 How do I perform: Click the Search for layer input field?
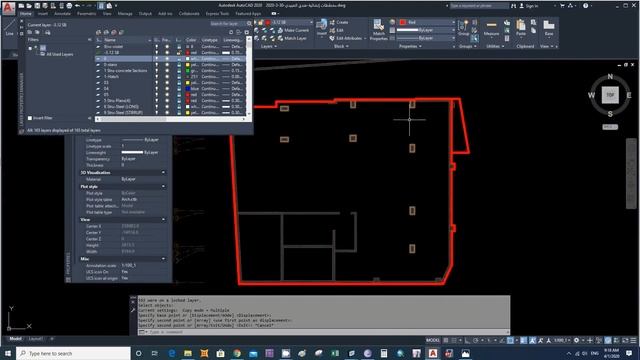(x=228, y=24)
